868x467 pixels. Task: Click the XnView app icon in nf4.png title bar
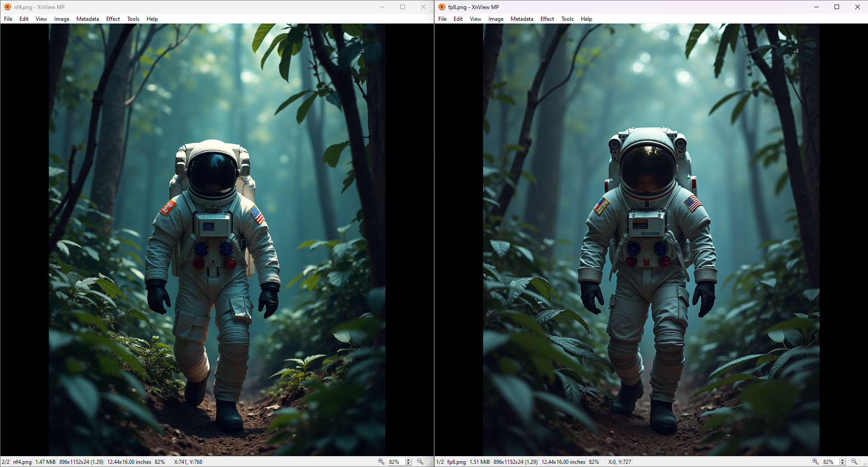coord(8,7)
